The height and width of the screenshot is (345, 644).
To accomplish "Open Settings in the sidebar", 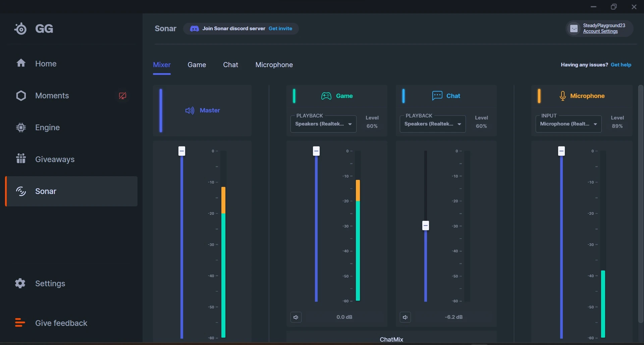I will [x=71, y=283].
